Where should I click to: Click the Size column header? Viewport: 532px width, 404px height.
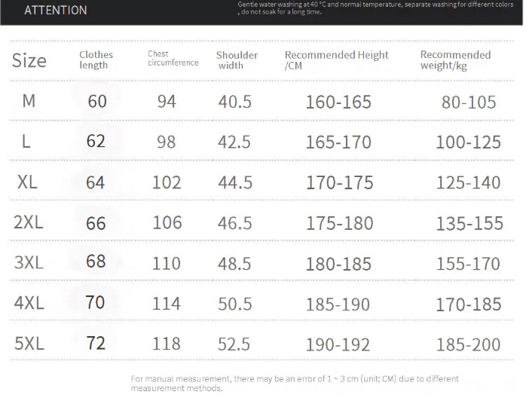click(x=29, y=60)
